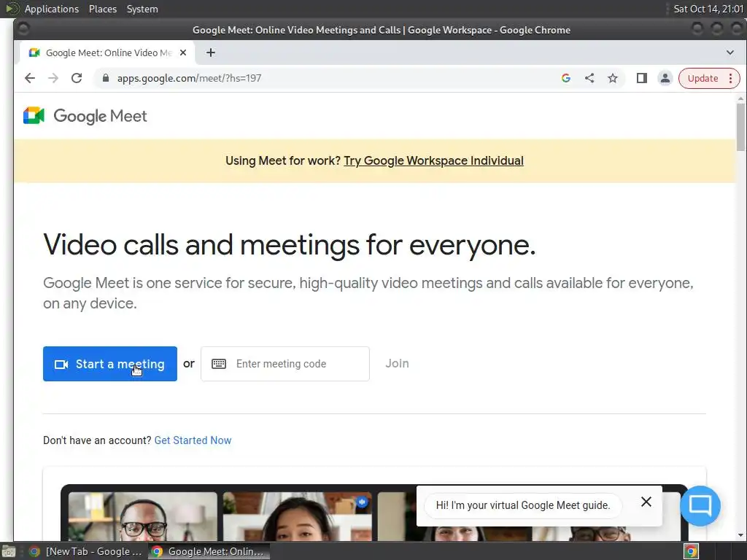Click the date and time clock

pos(708,9)
